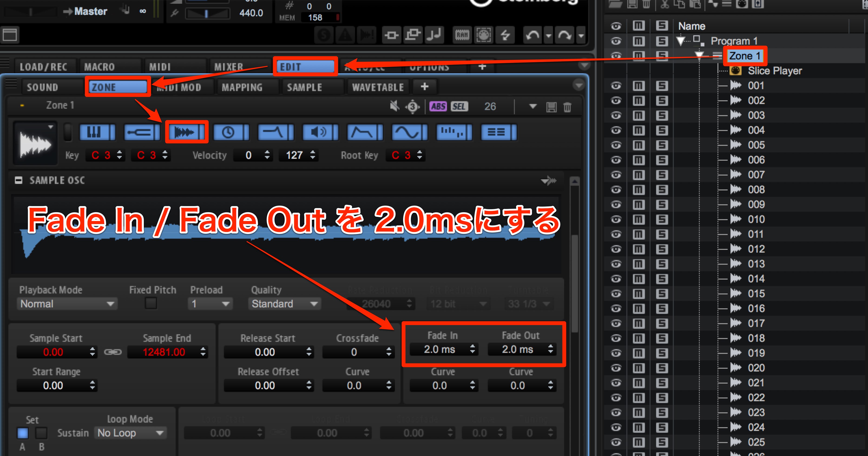Open the zone preset dropdown arrow

[533, 107]
